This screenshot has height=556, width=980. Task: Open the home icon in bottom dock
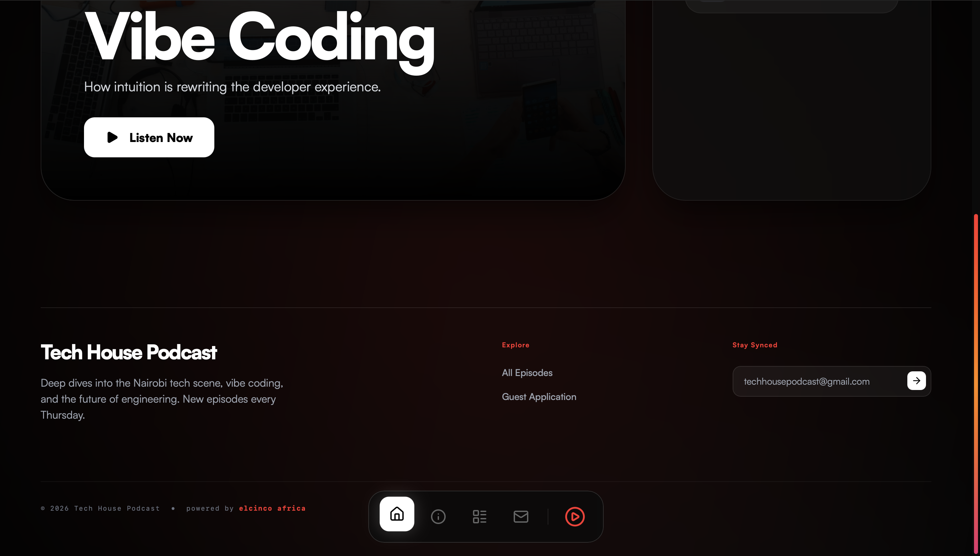pyautogui.click(x=397, y=514)
